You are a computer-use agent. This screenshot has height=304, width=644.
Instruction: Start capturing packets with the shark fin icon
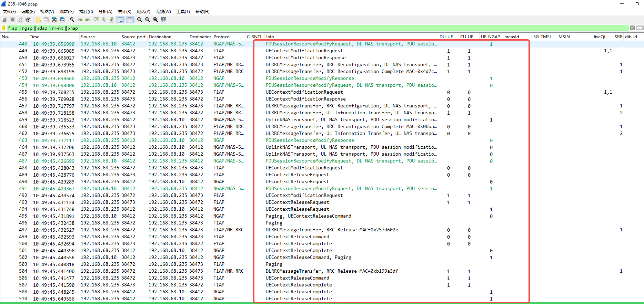(4, 20)
